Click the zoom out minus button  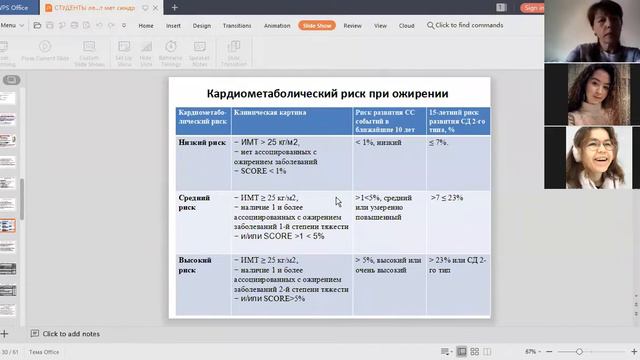[x=549, y=351]
